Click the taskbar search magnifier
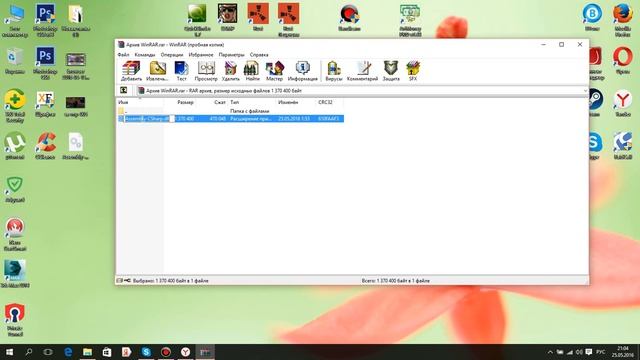 click(29, 352)
